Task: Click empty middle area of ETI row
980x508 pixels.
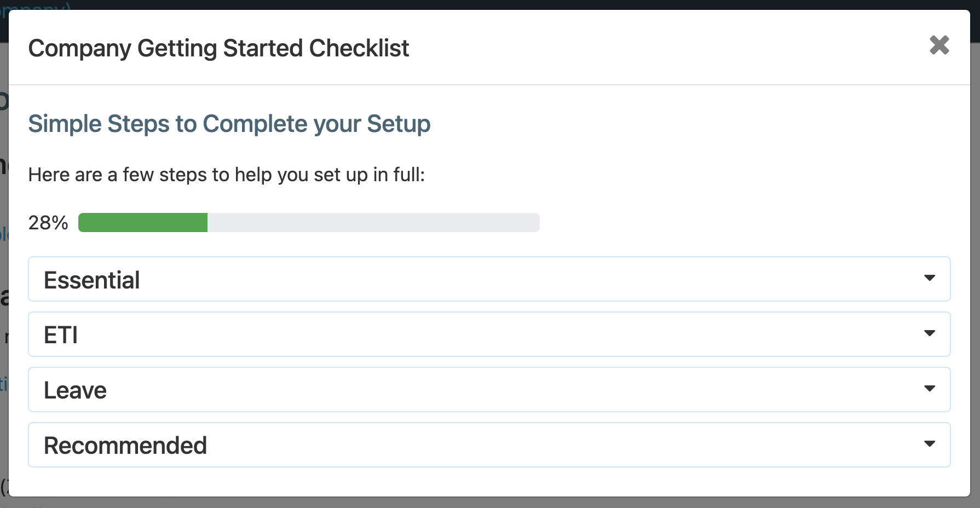Action: pyautogui.click(x=493, y=334)
